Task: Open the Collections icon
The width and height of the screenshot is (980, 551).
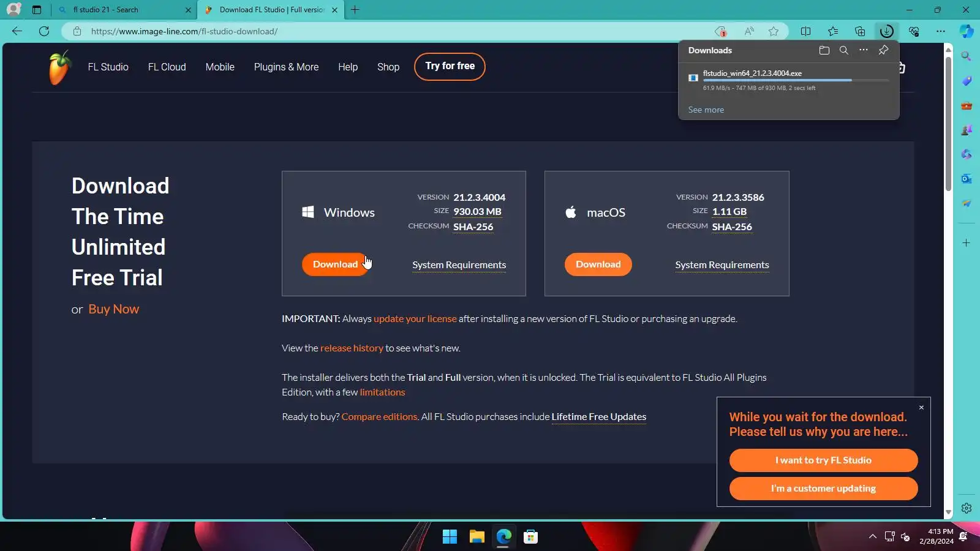Action: (x=860, y=31)
